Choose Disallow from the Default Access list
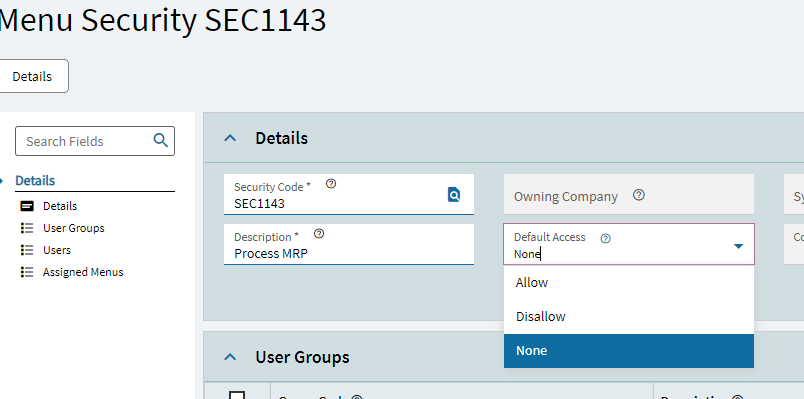 (x=629, y=316)
